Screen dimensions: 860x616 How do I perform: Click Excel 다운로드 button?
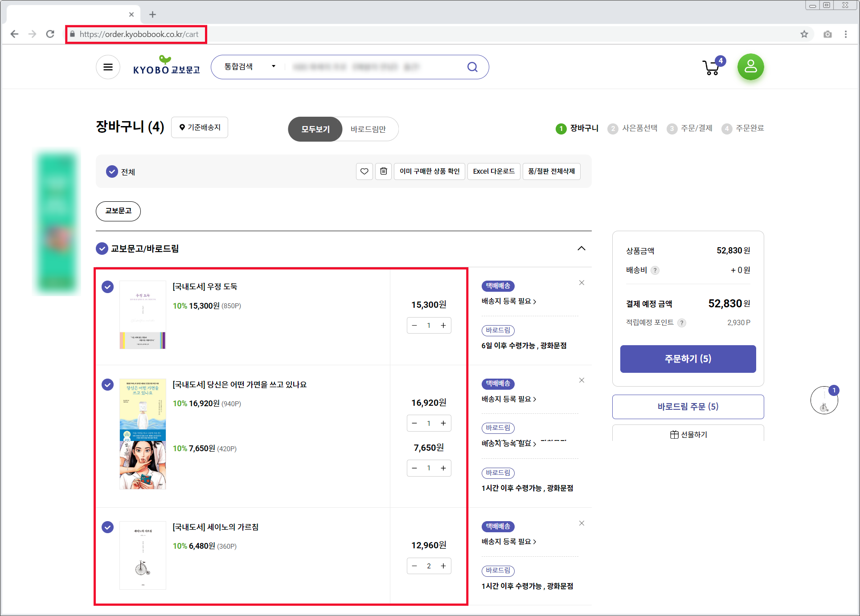(x=494, y=171)
